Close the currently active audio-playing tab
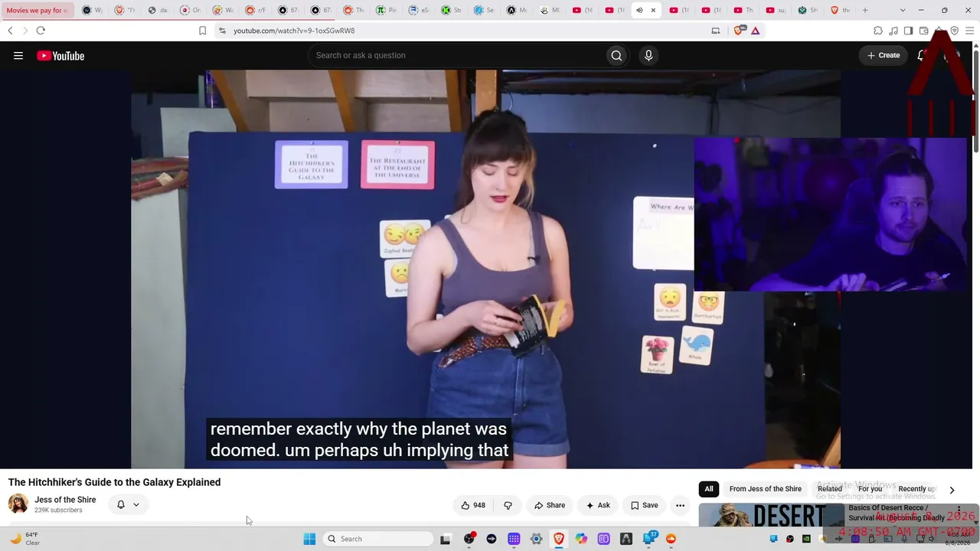980x551 pixels. coord(653,10)
